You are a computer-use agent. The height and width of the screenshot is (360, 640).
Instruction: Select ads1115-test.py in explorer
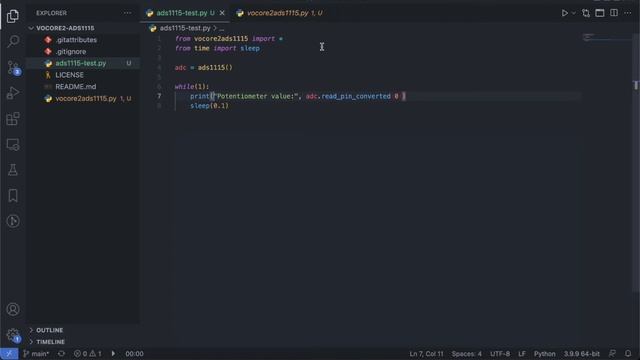pos(81,63)
